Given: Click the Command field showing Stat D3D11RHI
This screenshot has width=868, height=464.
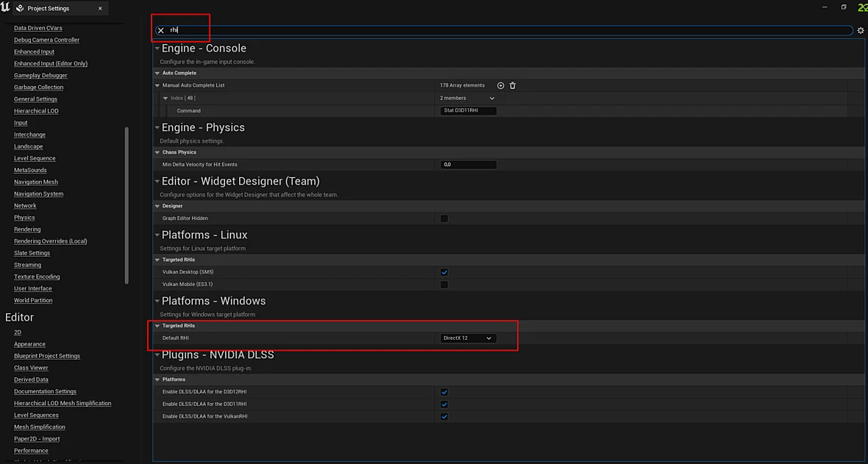Looking at the screenshot, I should point(468,111).
